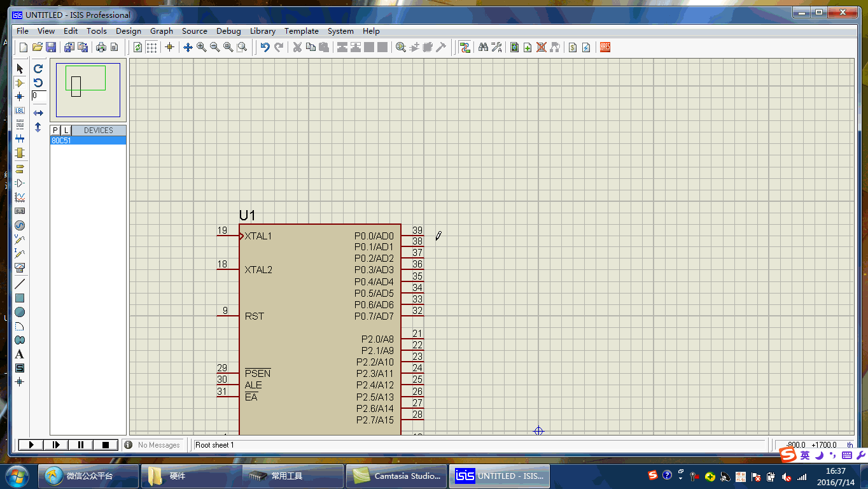Redraw the display
The height and width of the screenshot is (489, 868).
click(137, 47)
